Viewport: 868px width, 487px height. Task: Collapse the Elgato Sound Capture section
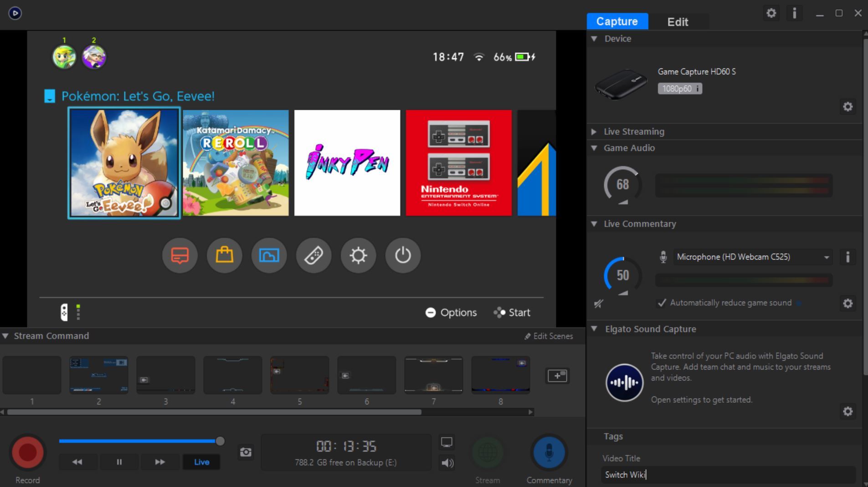pos(594,329)
